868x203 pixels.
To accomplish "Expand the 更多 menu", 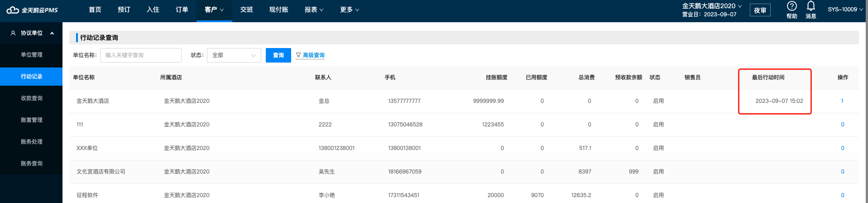I will (350, 10).
